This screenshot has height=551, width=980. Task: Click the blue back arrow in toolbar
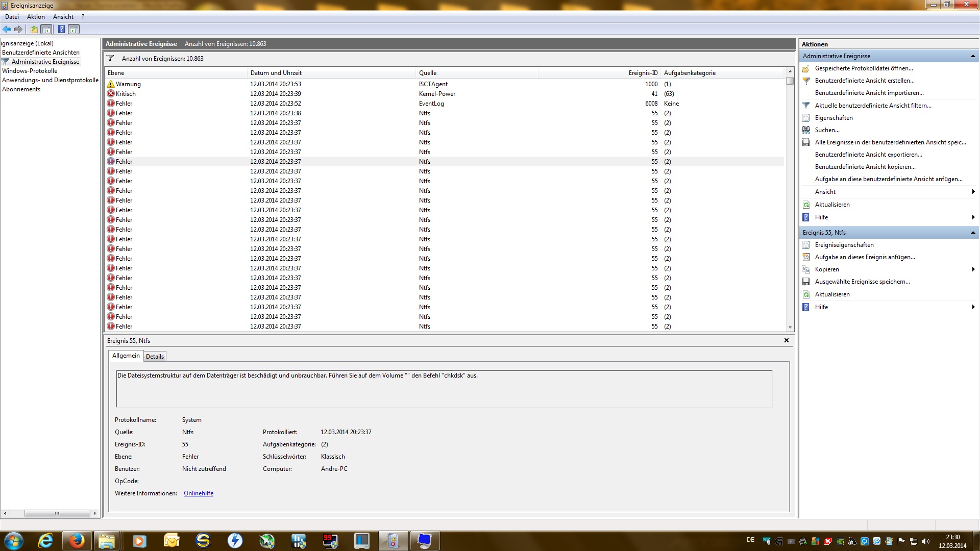click(7, 29)
